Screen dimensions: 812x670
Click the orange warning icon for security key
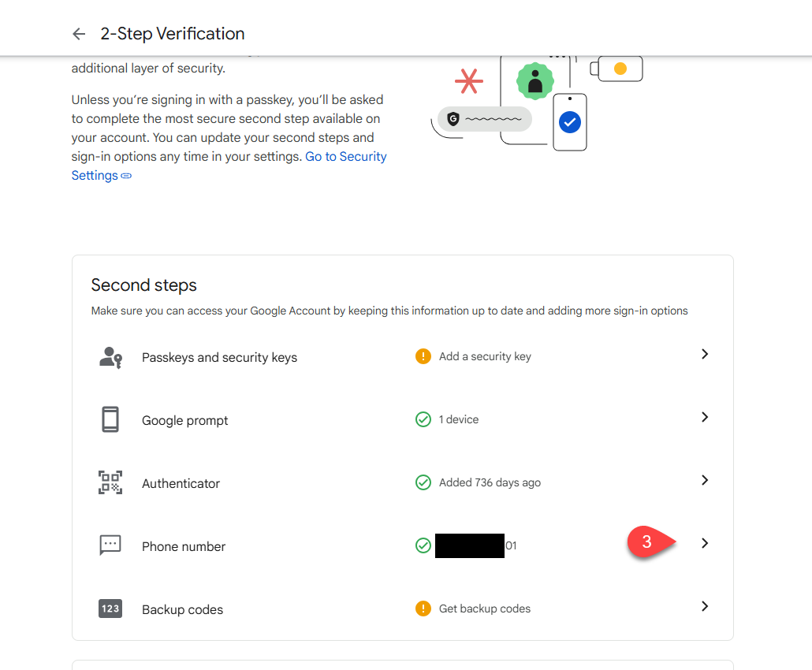423,356
